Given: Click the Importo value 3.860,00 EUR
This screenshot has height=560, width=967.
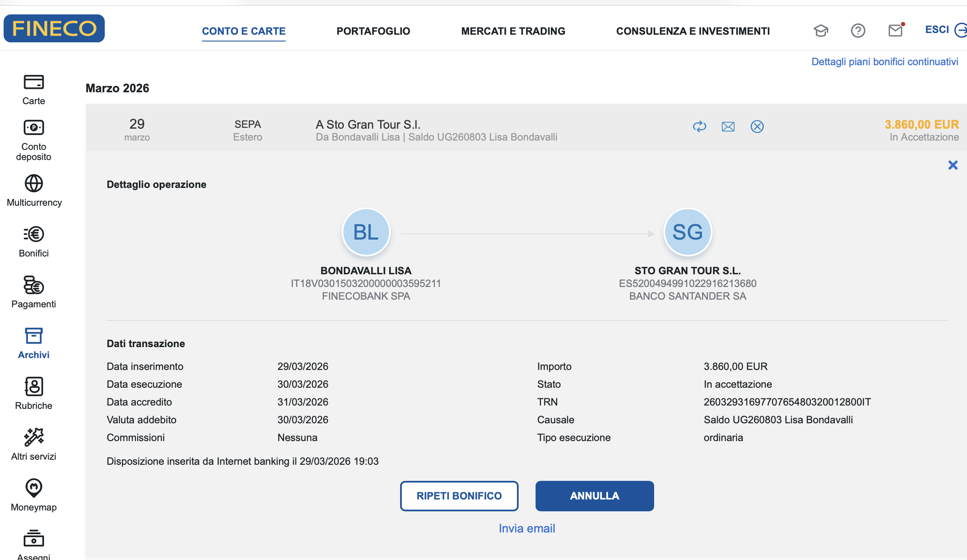Looking at the screenshot, I should click(736, 366).
